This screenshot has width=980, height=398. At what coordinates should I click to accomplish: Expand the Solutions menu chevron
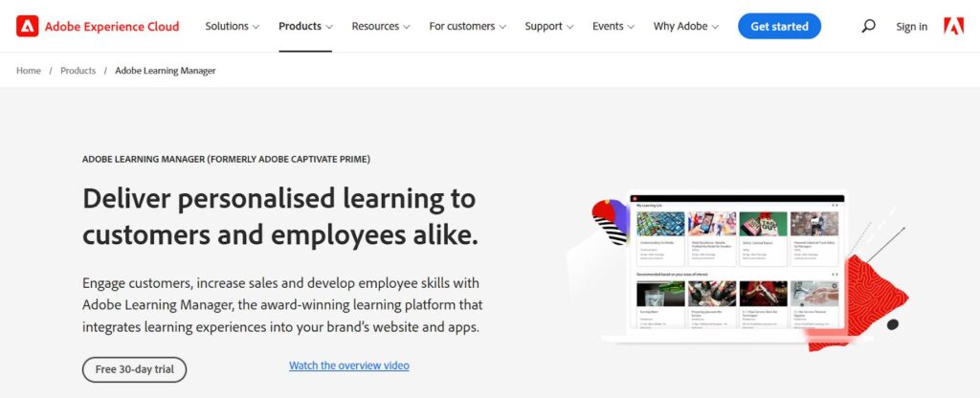pyautogui.click(x=256, y=27)
